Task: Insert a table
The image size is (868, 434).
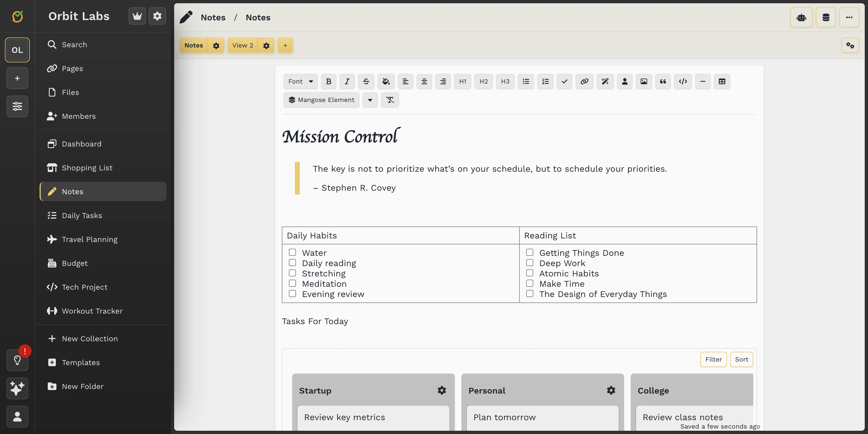Action: tap(722, 81)
